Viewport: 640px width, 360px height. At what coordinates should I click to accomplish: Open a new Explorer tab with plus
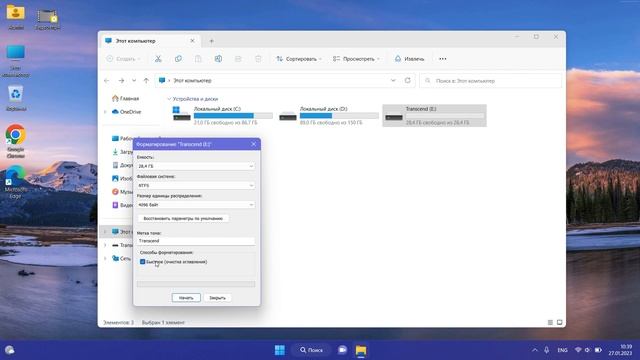211,41
